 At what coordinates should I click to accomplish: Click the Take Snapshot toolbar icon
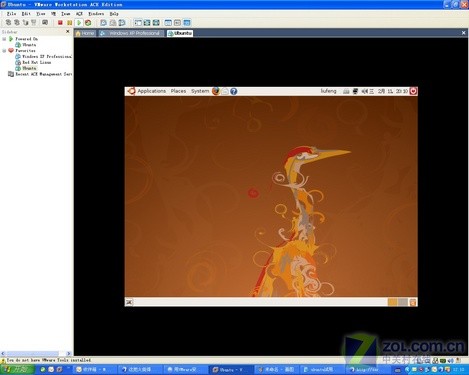104,23
